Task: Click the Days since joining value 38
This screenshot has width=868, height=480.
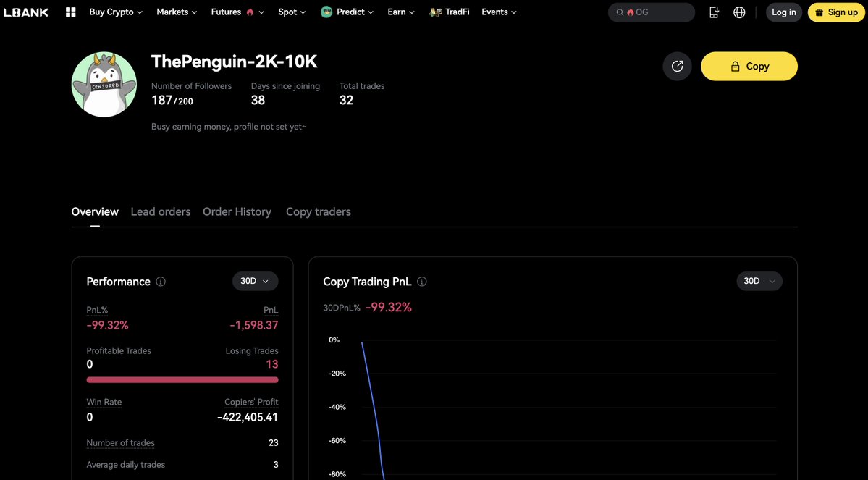Action: coord(258,100)
